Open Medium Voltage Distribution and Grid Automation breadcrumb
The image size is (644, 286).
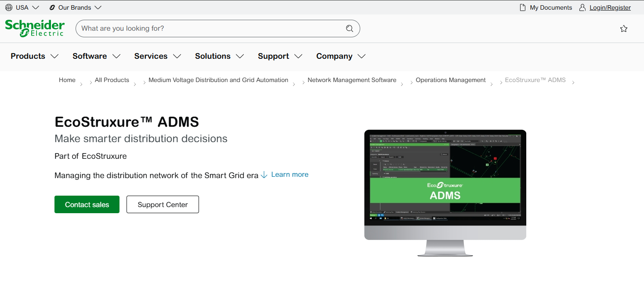[x=218, y=80]
